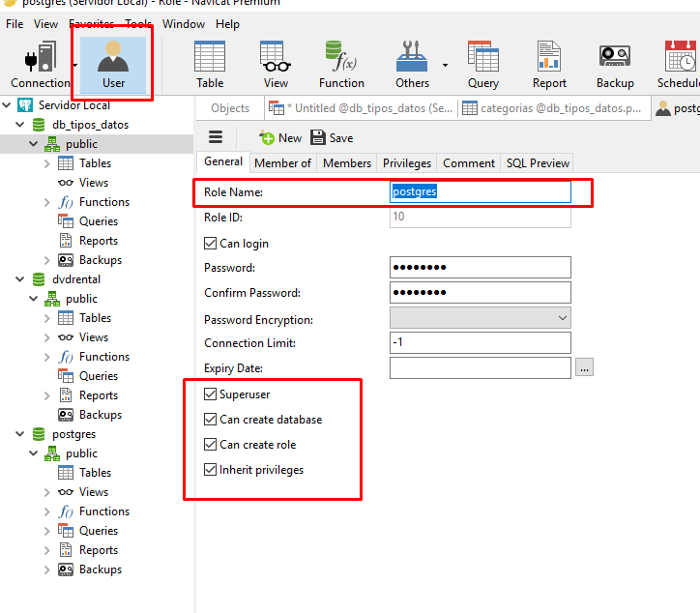
Task: Open the Others toolbar dropdown arrow
Action: click(445, 65)
